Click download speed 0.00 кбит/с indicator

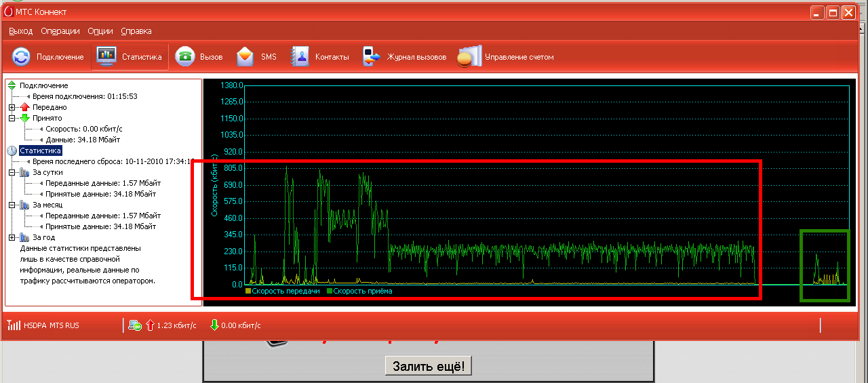(236, 325)
